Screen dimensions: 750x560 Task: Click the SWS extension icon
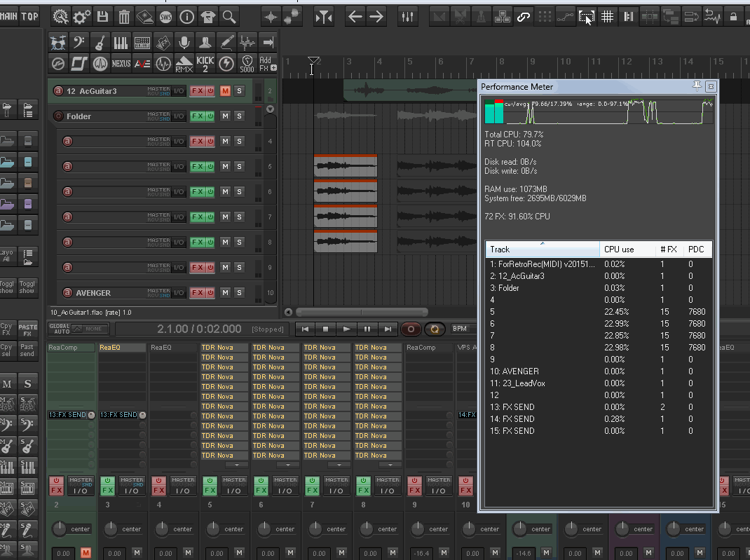(166, 17)
